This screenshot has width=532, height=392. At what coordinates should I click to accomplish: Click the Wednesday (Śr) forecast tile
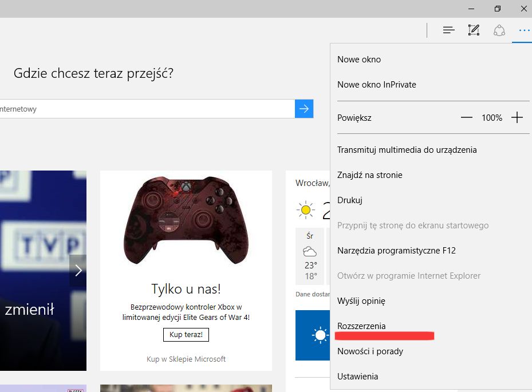click(310, 257)
